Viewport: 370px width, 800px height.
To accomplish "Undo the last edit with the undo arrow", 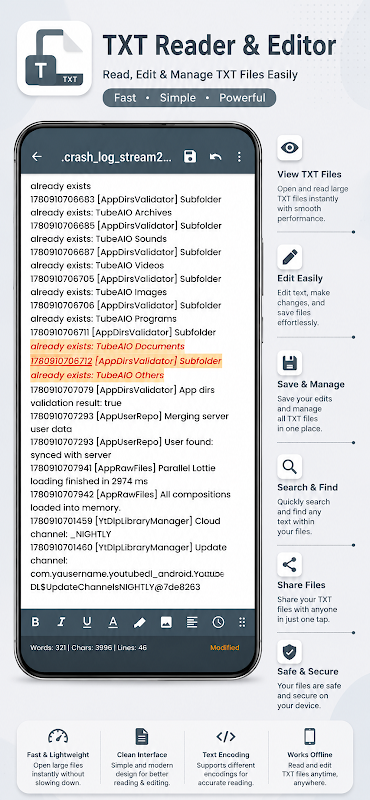I will pyautogui.click(x=215, y=157).
